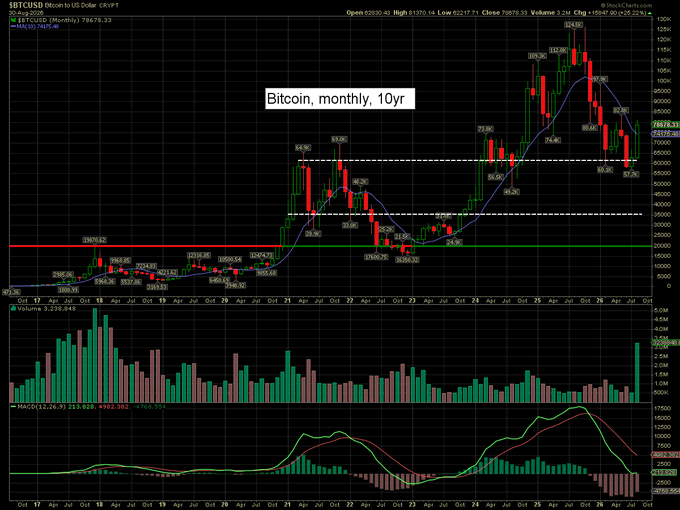Click the 17600.75 low price label
This screenshot has height=510, width=680.
(376, 257)
